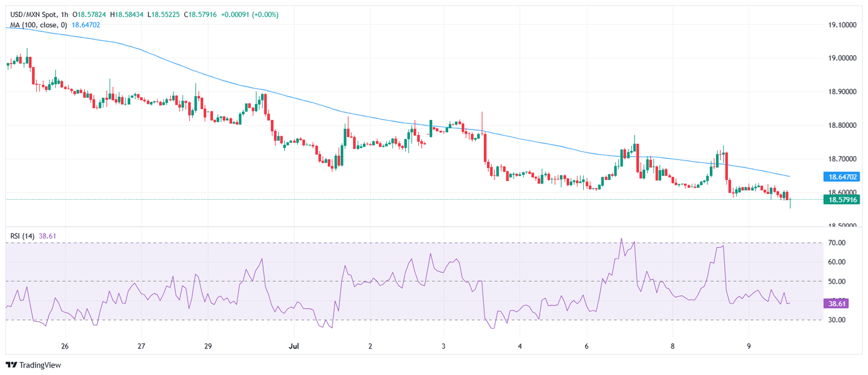Click the green 18.57916 current price tag
The width and height of the screenshot is (868, 375).
[x=842, y=200]
